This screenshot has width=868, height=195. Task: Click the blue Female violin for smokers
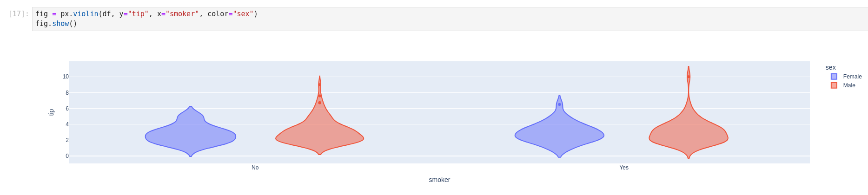559,136
